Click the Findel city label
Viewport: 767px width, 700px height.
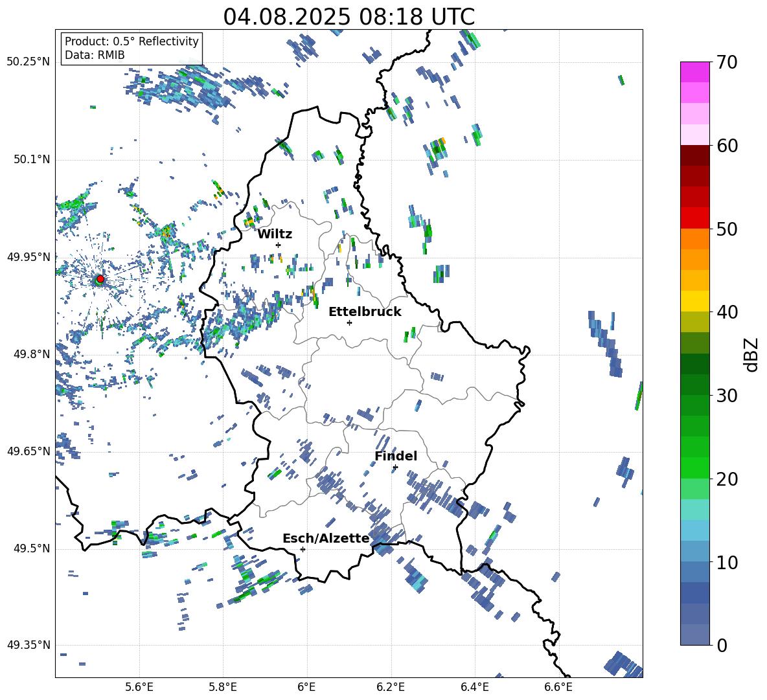tap(396, 456)
